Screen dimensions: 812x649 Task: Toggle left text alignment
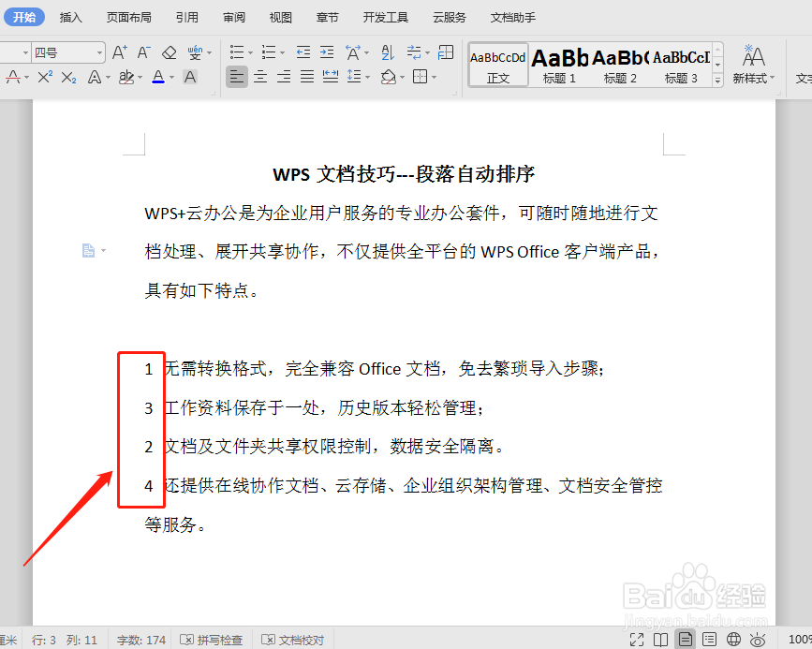coord(237,77)
